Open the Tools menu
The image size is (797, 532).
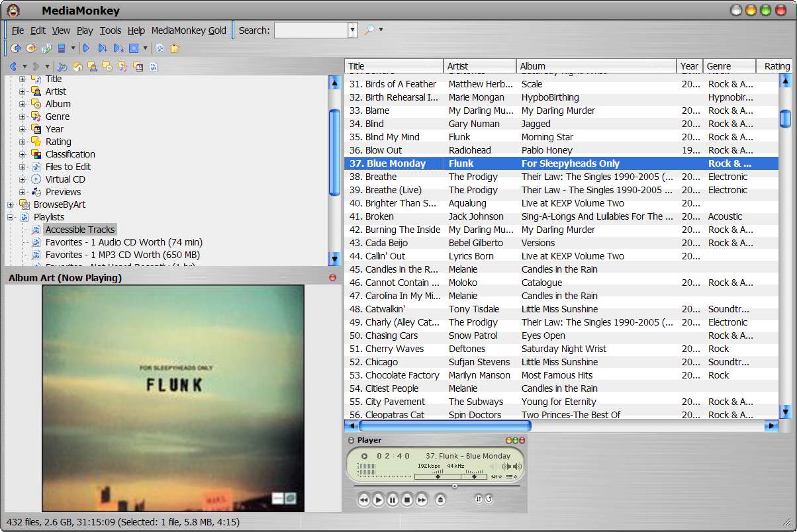[110, 30]
